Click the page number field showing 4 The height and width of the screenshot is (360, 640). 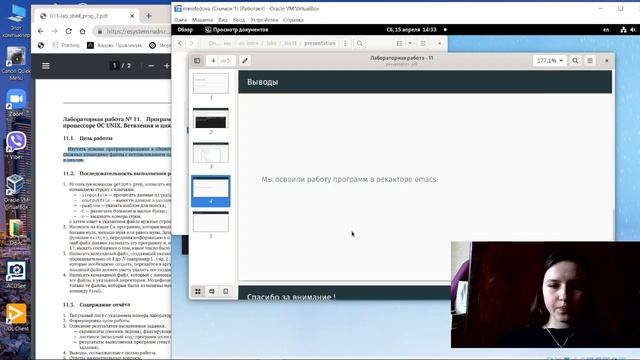pos(213,60)
